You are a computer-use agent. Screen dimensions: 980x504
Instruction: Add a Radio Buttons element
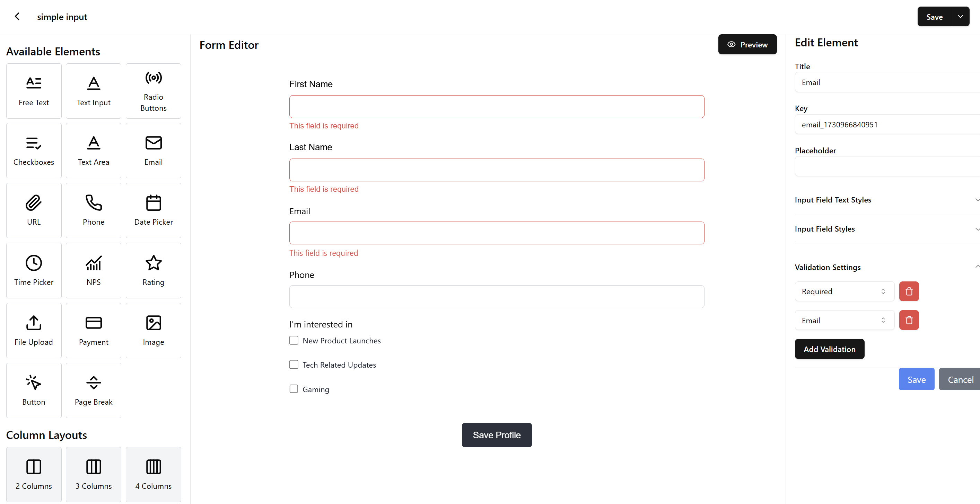(153, 90)
